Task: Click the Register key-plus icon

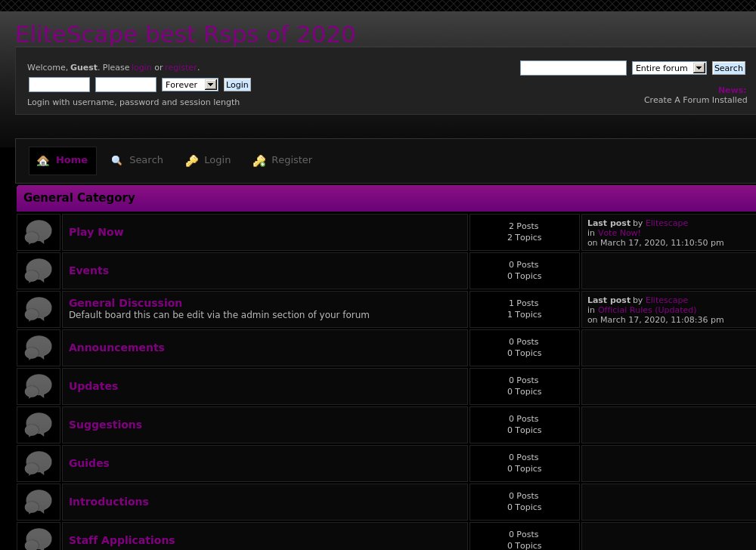Action: (259, 161)
